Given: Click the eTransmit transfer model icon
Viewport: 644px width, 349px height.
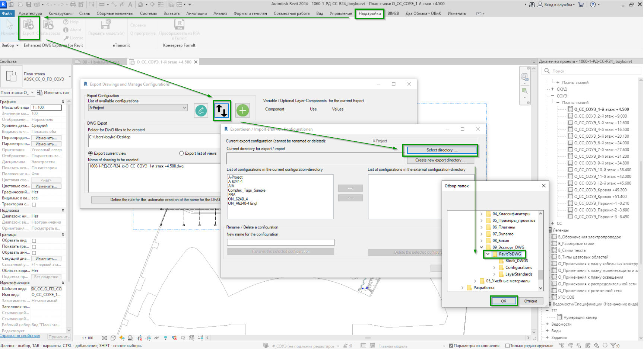Looking at the screenshot, I should [x=106, y=25].
